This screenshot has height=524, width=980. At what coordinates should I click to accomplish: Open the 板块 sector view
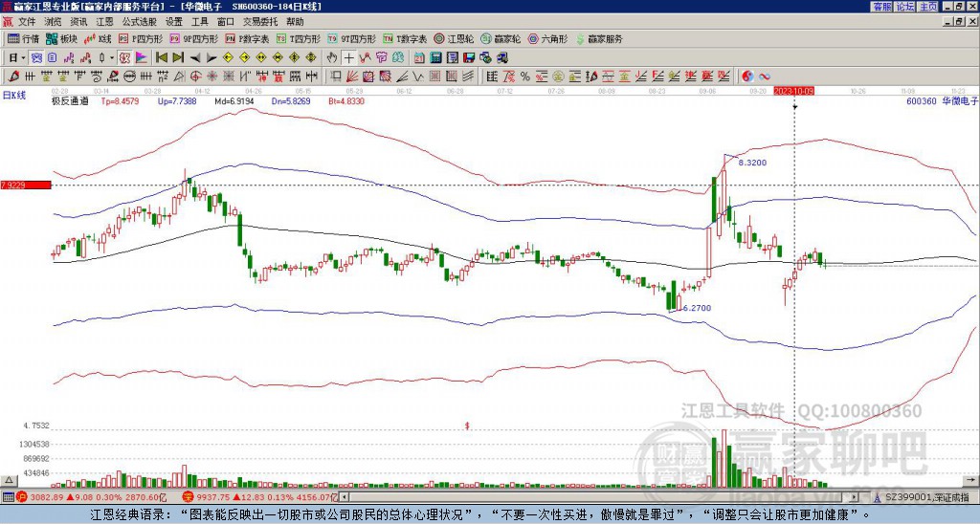click(60, 38)
